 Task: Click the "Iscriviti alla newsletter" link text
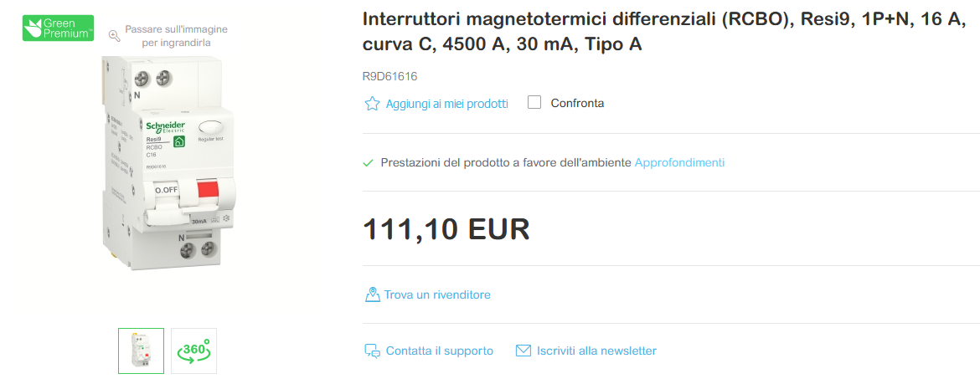click(596, 351)
